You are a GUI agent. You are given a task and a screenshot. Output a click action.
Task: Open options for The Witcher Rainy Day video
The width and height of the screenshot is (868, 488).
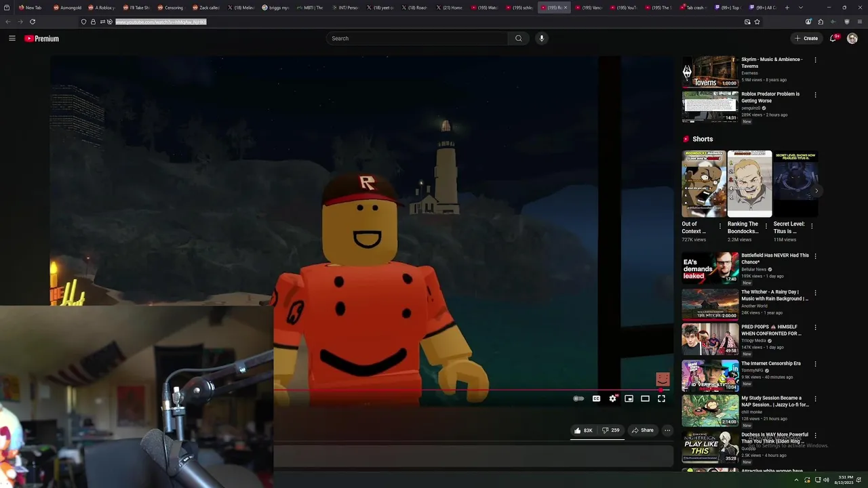[815, 292]
